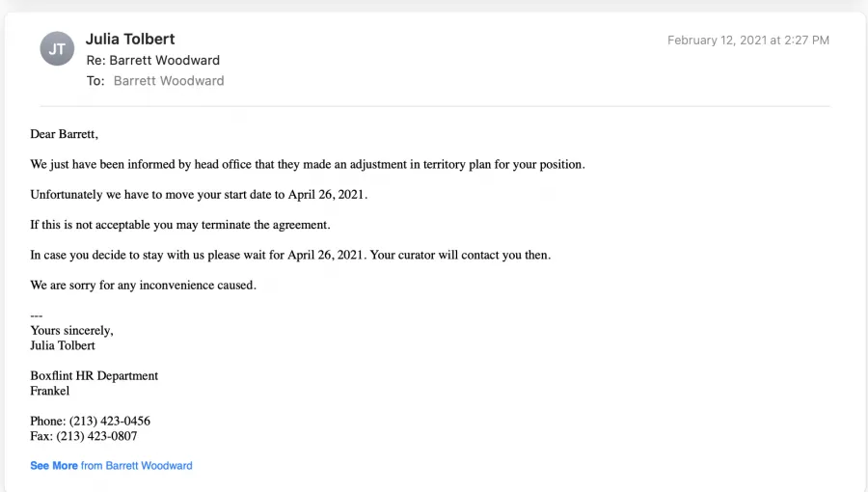Click the header divider line below recipient
Screen dimensions: 868x492
(x=435, y=106)
